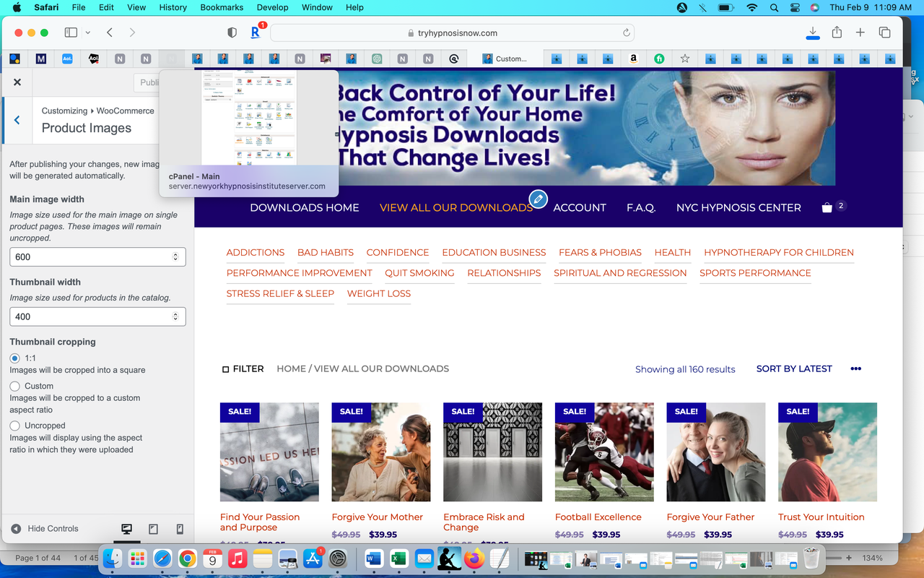
Task: Open Forgive Your Mother product title
Action: 377,517
